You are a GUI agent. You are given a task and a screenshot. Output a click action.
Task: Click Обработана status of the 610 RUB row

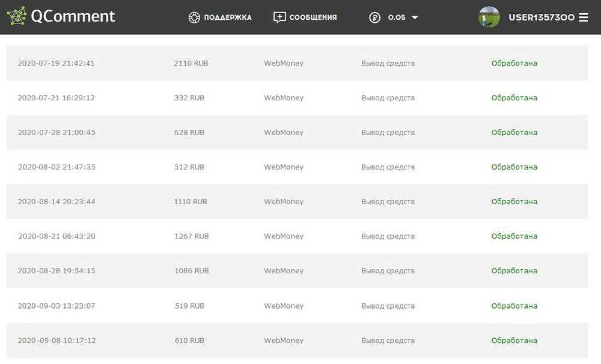(514, 341)
